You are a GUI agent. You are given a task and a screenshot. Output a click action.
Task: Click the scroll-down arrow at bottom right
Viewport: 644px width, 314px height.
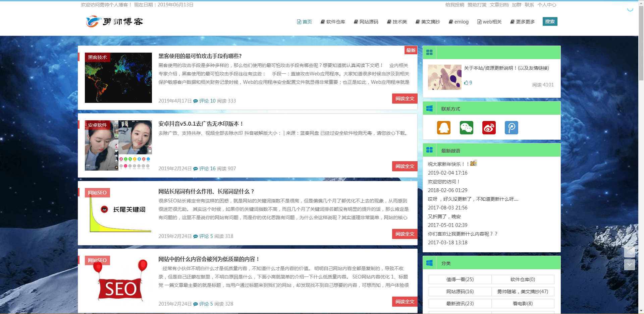pyautogui.click(x=630, y=265)
